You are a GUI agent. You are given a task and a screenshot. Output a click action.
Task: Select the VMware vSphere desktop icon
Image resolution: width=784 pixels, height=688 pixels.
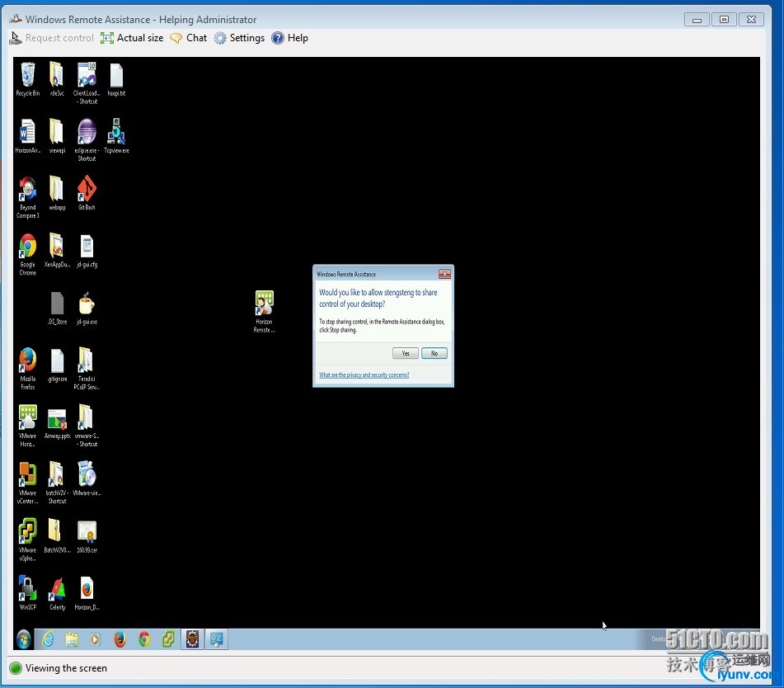(27, 540)
